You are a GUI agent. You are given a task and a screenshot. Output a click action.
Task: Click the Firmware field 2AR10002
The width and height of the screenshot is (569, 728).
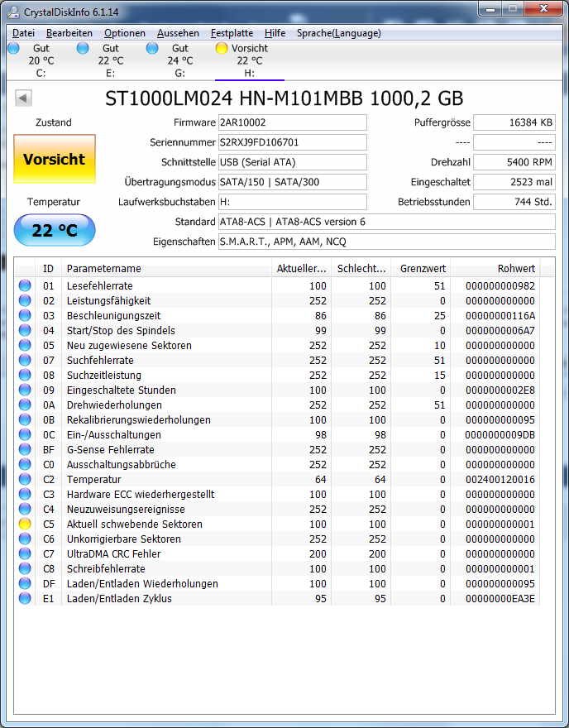[293, 122]
